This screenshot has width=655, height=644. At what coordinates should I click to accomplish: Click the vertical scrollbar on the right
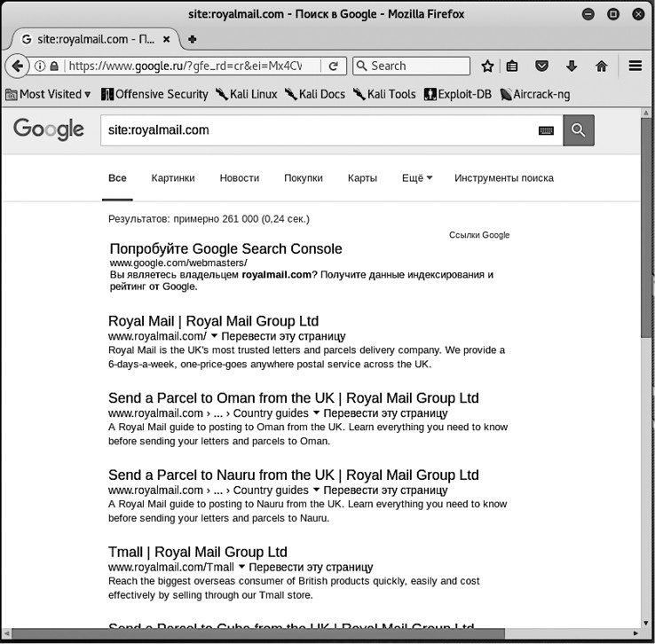[x=645, y=266]
